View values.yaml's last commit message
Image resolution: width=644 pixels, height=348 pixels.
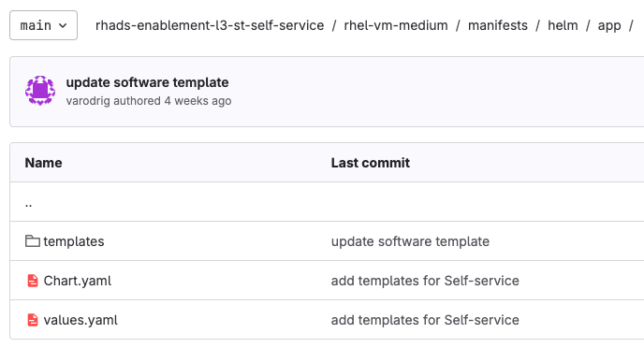coord(425,320)
